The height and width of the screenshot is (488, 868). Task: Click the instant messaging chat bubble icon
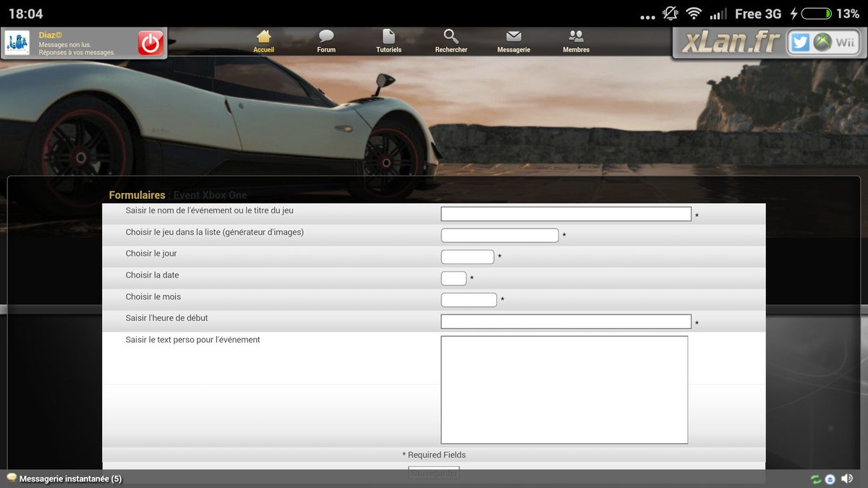coord(12,478)
